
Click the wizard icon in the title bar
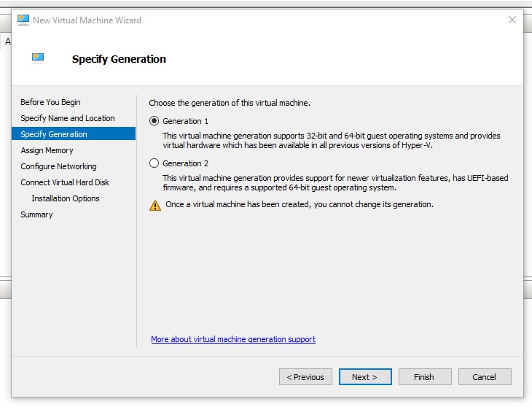click(x=23, y=20)
